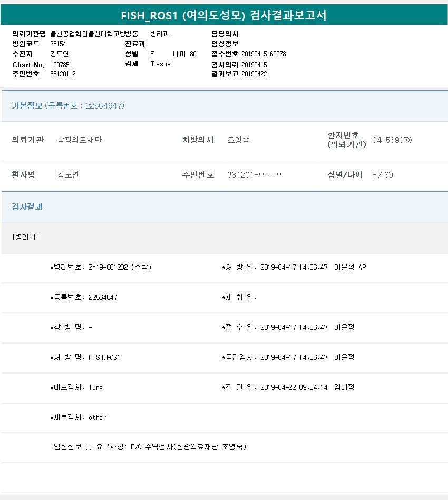Click the 검사의뢰 date 20190415
The width and height of the screenshot is (448, 500).
pyautogui.click(x=254, y=65)
